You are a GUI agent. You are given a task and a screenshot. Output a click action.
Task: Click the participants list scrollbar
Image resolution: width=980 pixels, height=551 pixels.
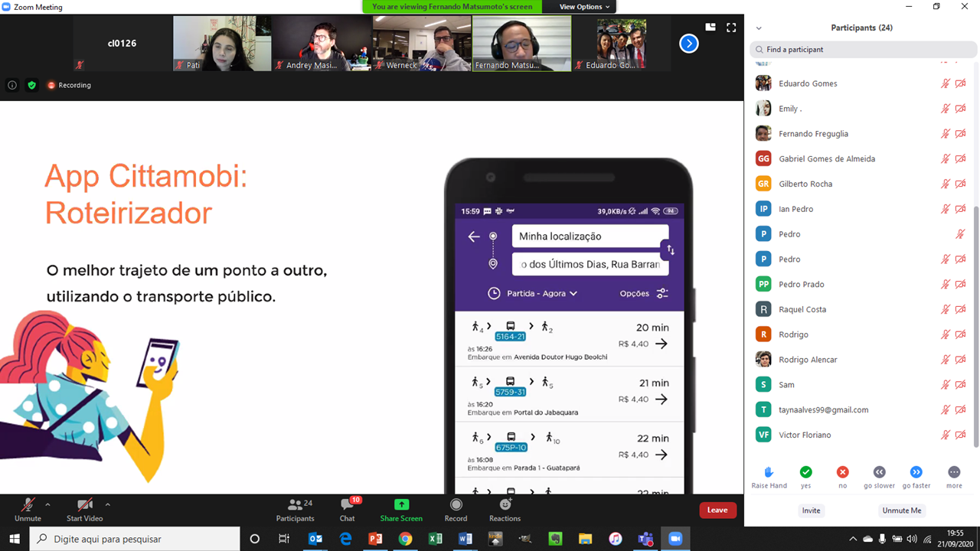[x=975, y=328]
